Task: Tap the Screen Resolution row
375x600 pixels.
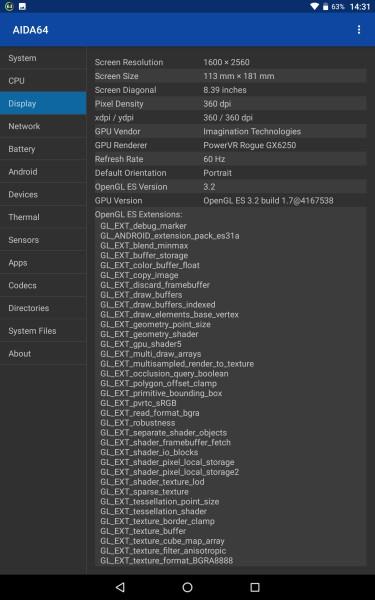Action: coord(230,62)
